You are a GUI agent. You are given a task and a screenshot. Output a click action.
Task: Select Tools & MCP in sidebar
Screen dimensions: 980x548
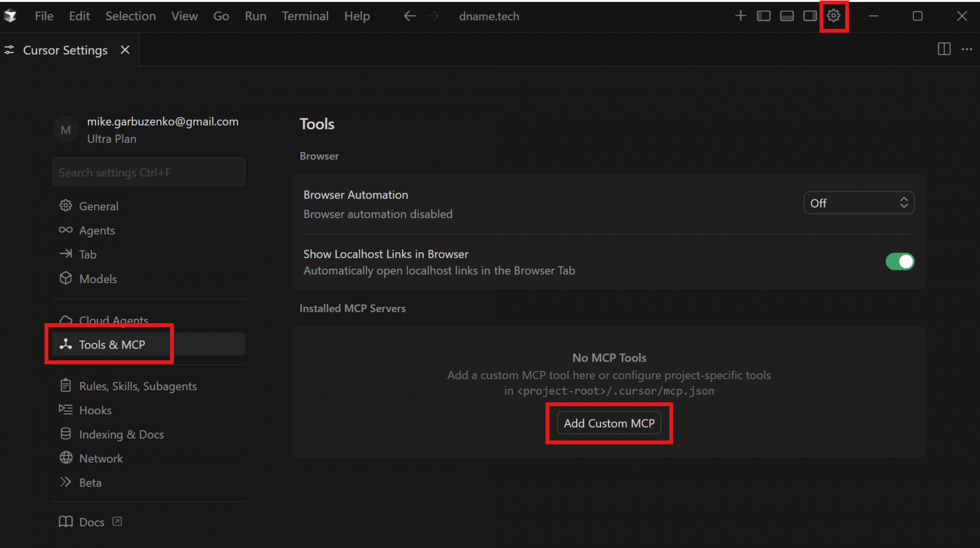pos(112,345)
